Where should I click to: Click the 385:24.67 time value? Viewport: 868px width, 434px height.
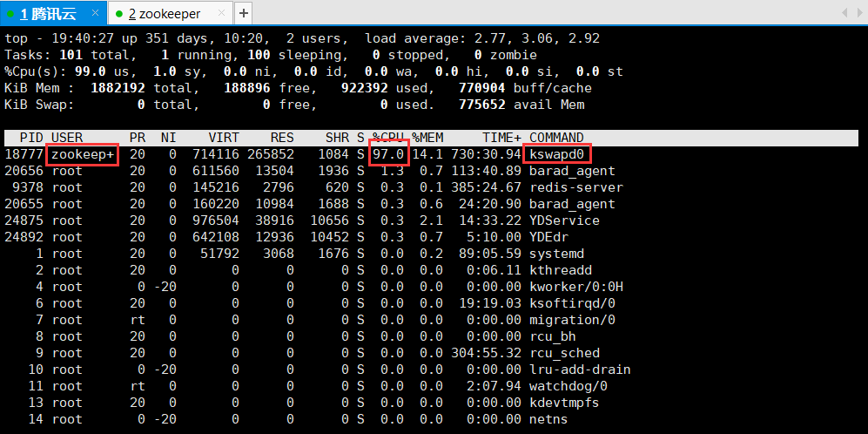(x=486, y=187)
